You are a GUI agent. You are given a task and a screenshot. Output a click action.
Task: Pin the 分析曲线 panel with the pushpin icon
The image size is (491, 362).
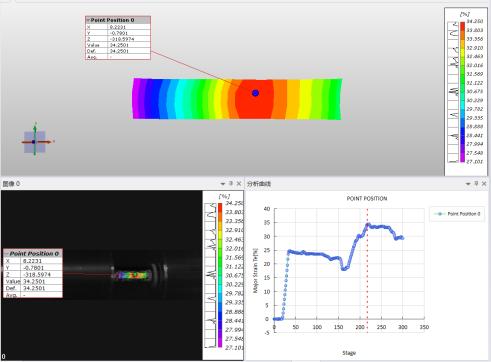pyautogui.click(x=476, y=183)
